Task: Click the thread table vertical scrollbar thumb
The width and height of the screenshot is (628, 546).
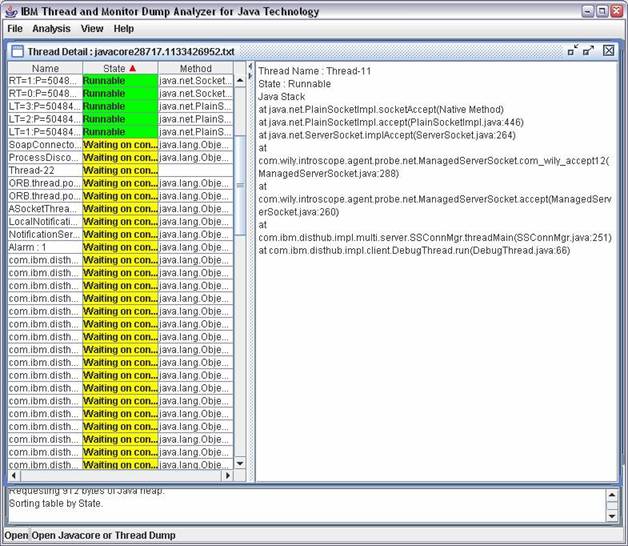Action: [x=240, y=185]
